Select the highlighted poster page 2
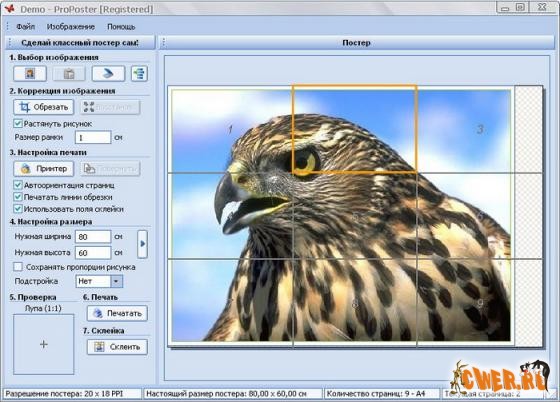 click(x=354, y=129)
